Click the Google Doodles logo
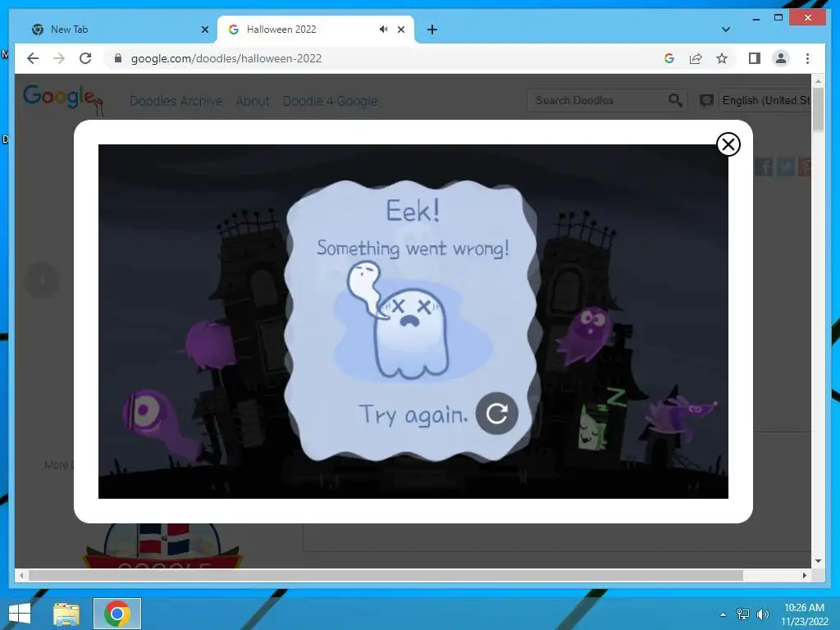Image resolution: width=840 pixels, height=630 pixels. 63,99
